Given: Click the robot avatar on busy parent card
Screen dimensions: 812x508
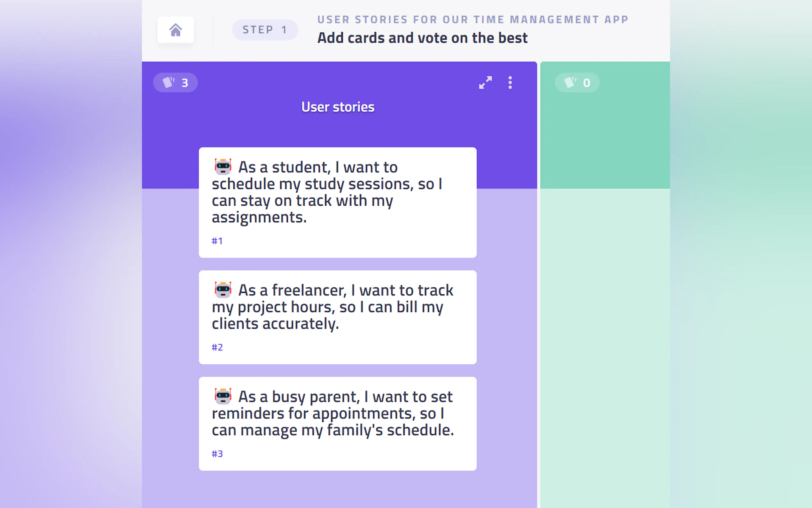Looking at the screenshot, I should (223, 396).
